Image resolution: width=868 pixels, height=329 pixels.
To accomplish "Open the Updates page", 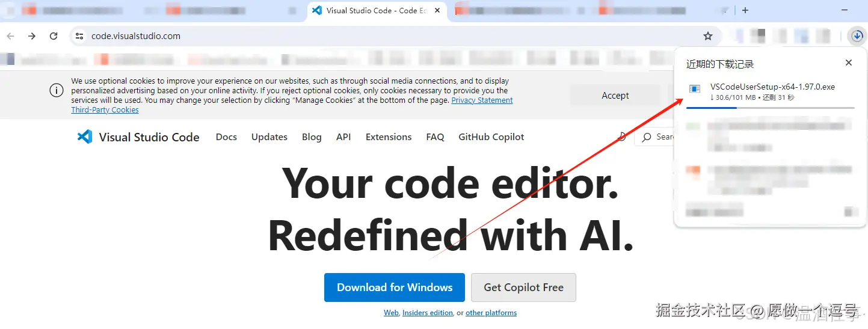I will (x=269, y=137).
